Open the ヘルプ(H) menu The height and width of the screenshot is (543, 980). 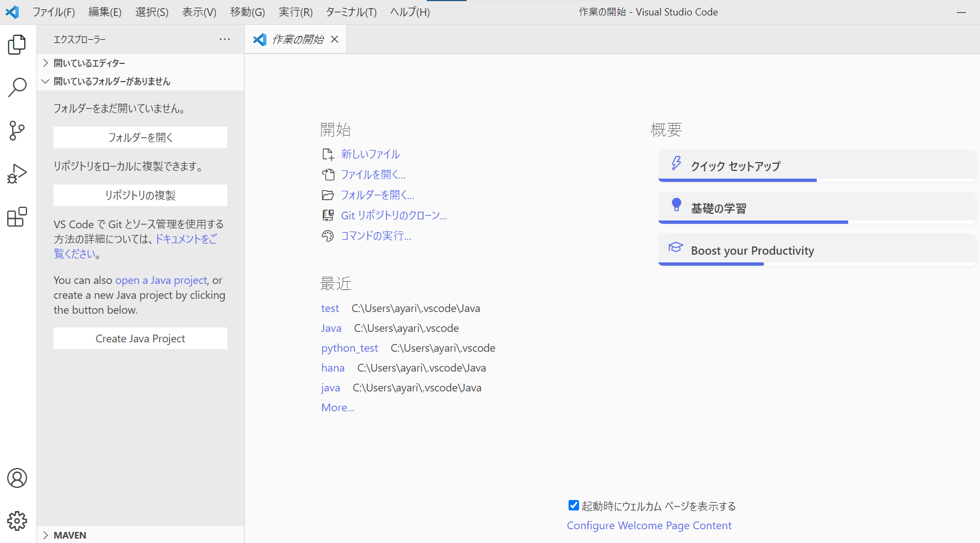(x=410, y=12)
